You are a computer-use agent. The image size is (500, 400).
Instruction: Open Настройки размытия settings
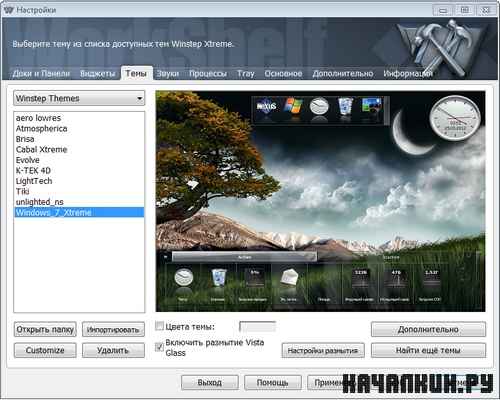pyautogui.click(x=323, y=350)
